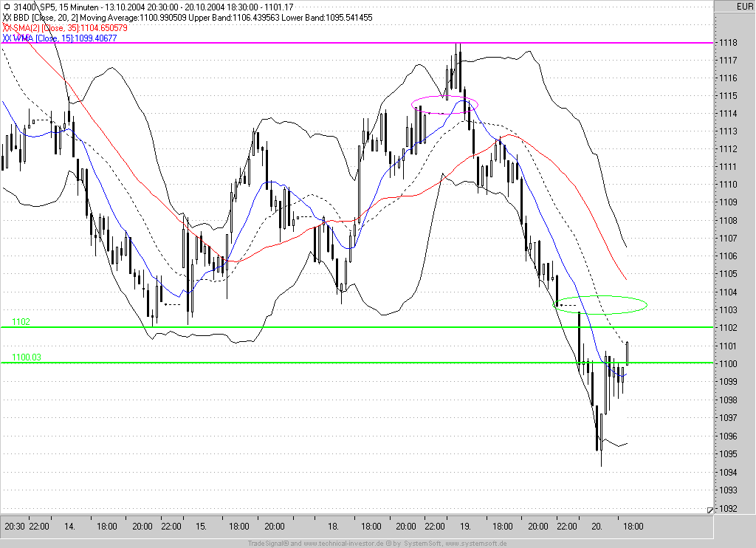Select the green horizontal line labeled 1100.03
This screenshot has height=548, width=756.
[295, 363]
